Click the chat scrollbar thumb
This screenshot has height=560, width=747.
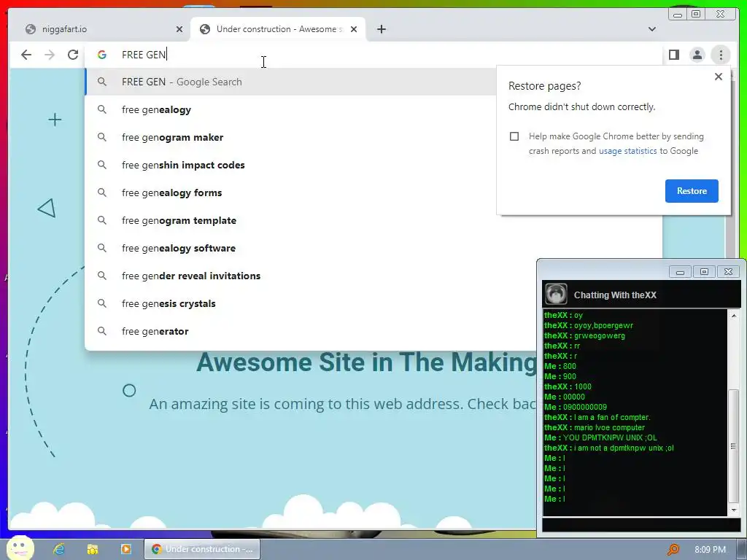(x=733, y=446)
